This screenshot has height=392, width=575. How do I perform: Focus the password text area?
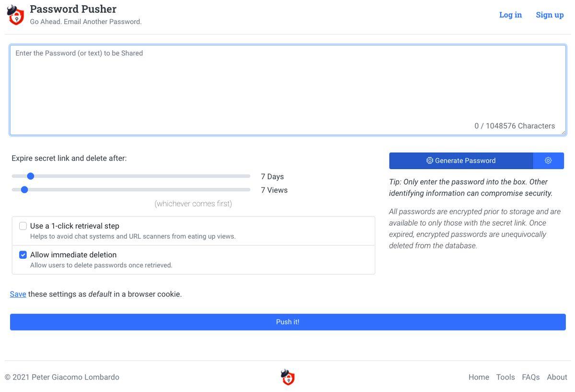pyautogui.click(x=287, y=90)
